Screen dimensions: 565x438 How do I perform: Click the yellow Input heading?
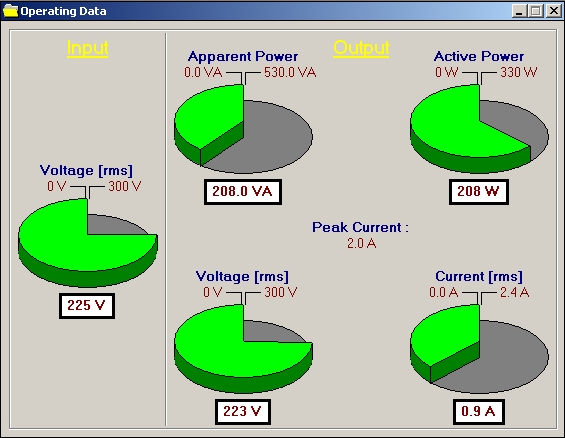pos(88,48)
